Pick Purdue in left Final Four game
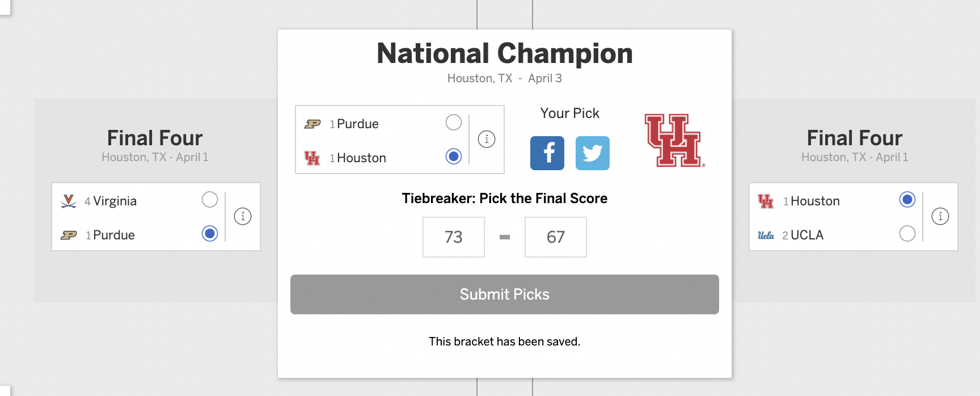The height and width of the screenshot is (396, 980). coord(210,234)
